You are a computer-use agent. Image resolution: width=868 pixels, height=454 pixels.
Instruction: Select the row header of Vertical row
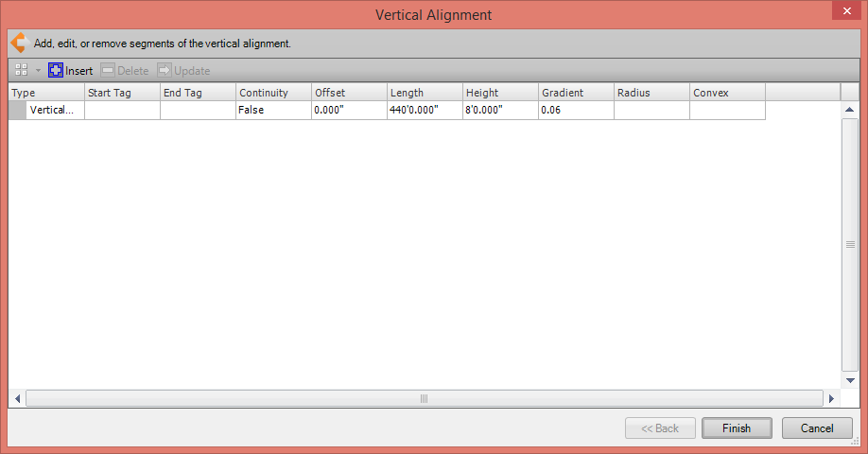click(18, 110)
